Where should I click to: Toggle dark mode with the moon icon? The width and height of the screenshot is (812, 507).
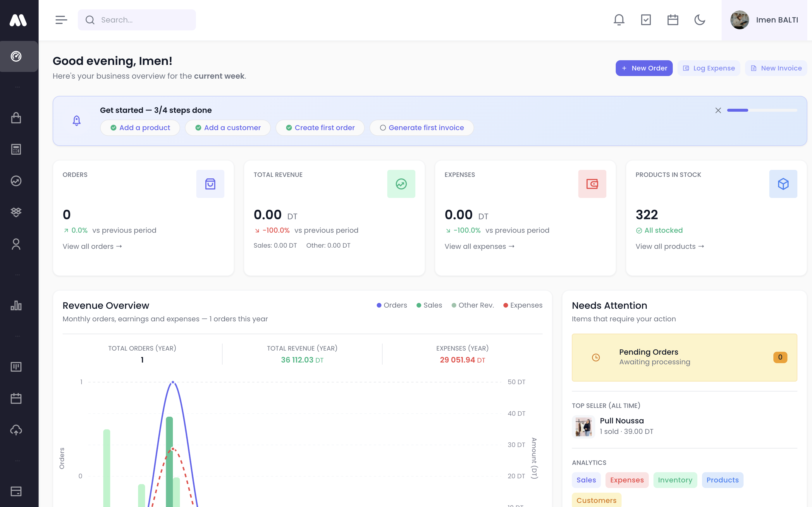700,20
